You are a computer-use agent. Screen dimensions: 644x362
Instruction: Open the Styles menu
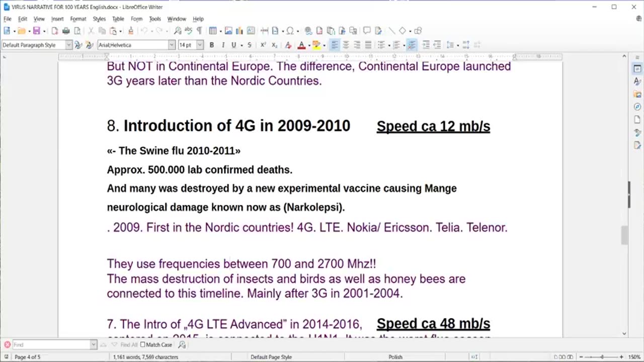(99, 19)
